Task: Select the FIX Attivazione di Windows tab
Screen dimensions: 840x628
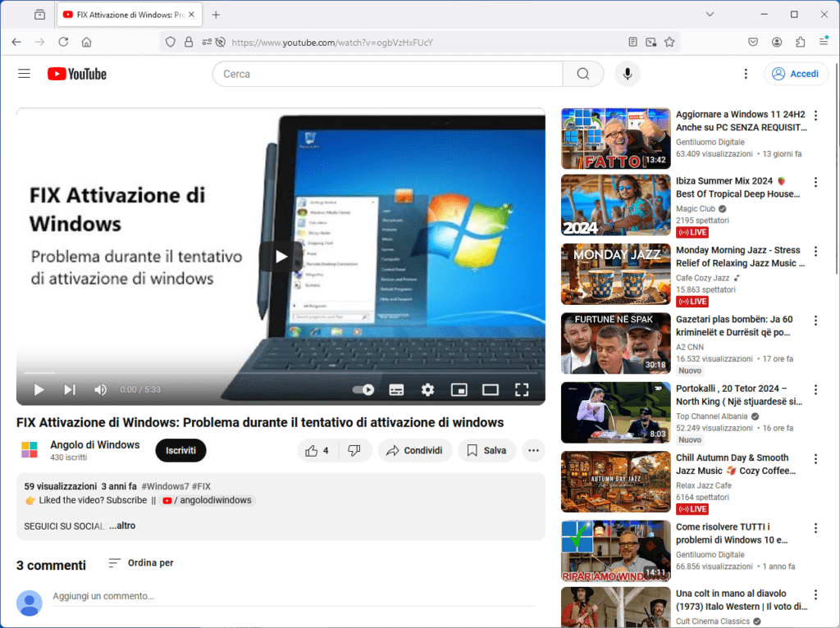Action: click(x=129, y=15)
